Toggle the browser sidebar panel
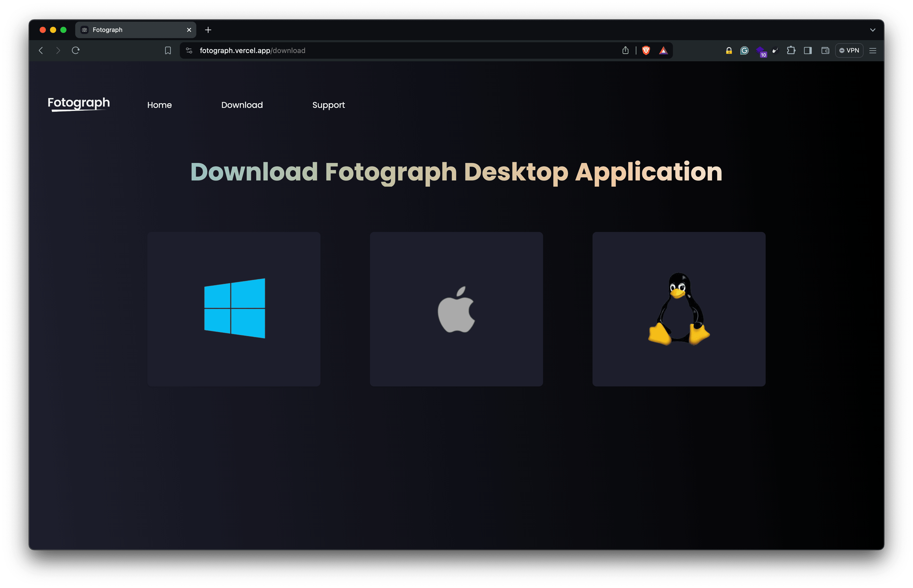Screen dimensions: 913x588 click(x=808, y=50)
